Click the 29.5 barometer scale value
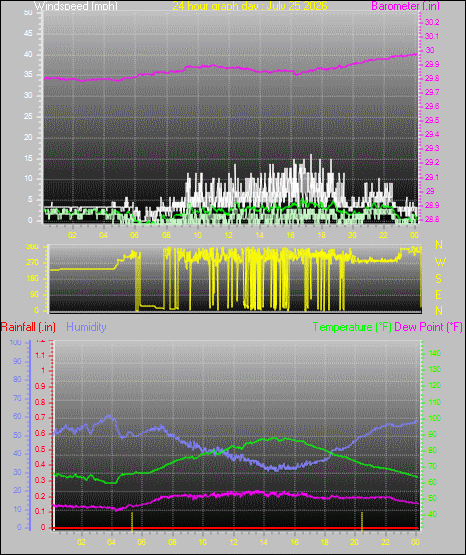Image resolution: width=466 pixels, height=555 pixels. 432,120
